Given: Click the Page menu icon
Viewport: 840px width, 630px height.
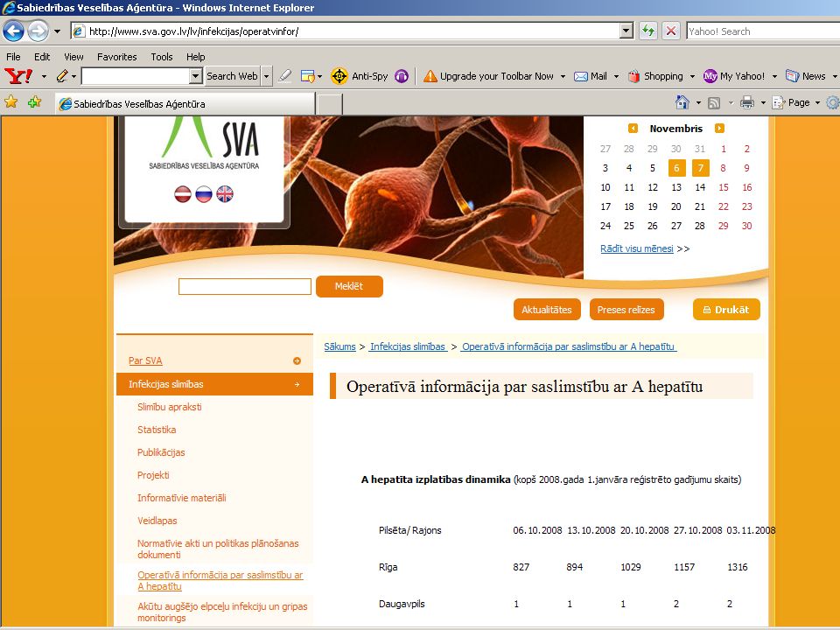Looking at the screenshot, I should [x=779, y=102].
